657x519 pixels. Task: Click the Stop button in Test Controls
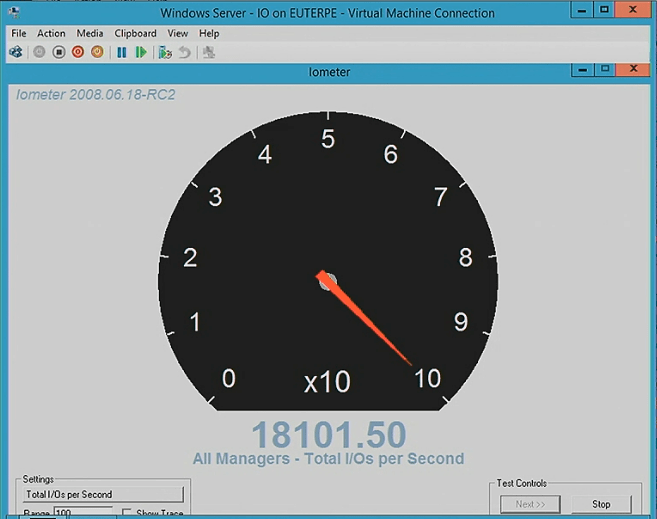pos(601,504)
